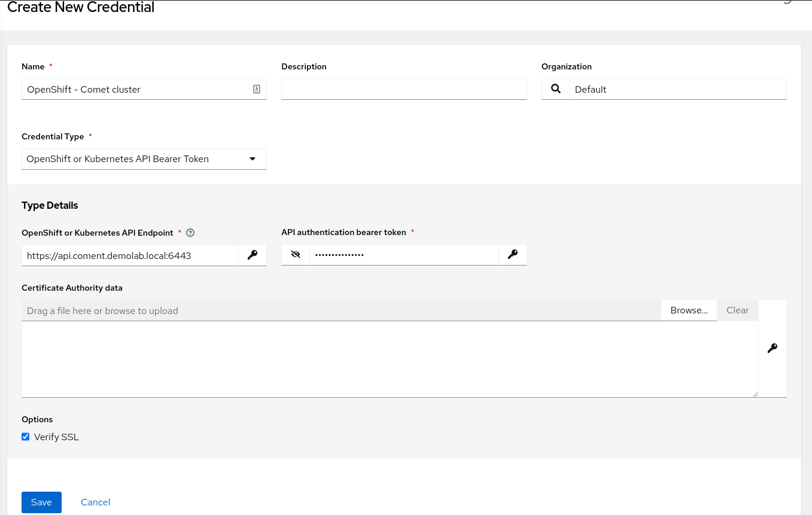
Task: Click the 'Options' label
Action: 37,419
